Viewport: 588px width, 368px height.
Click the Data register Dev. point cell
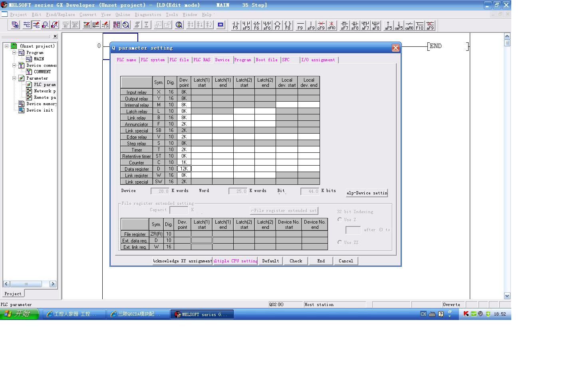184,169
